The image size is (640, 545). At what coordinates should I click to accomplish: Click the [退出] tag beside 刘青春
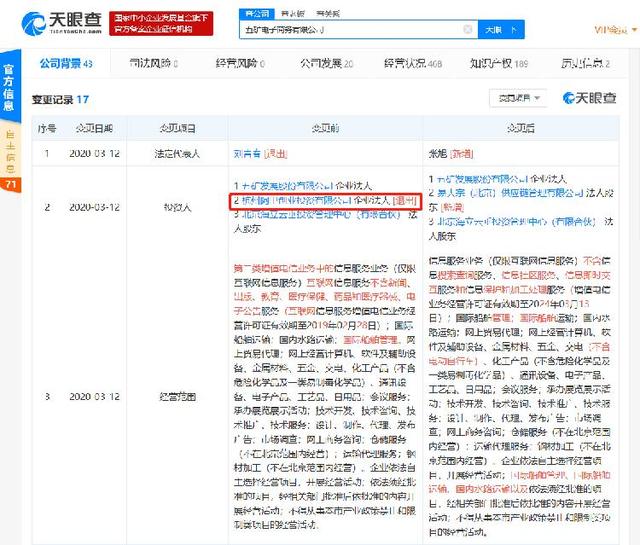point(275,153)
